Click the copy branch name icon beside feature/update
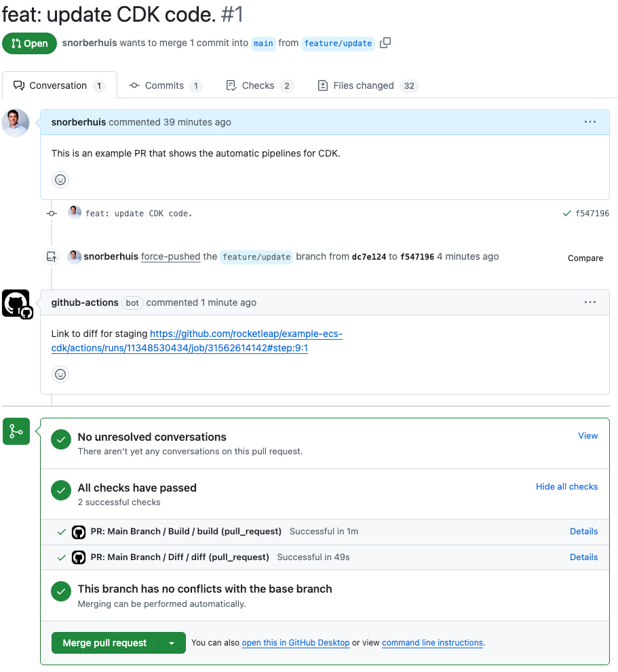Viewport: 618px width, 672px height. 385,43
